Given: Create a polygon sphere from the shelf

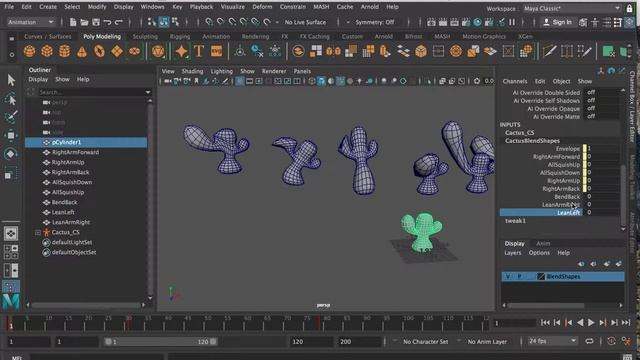Looking at the screenshot, I should pyautogui.click(x=29, y=51).
